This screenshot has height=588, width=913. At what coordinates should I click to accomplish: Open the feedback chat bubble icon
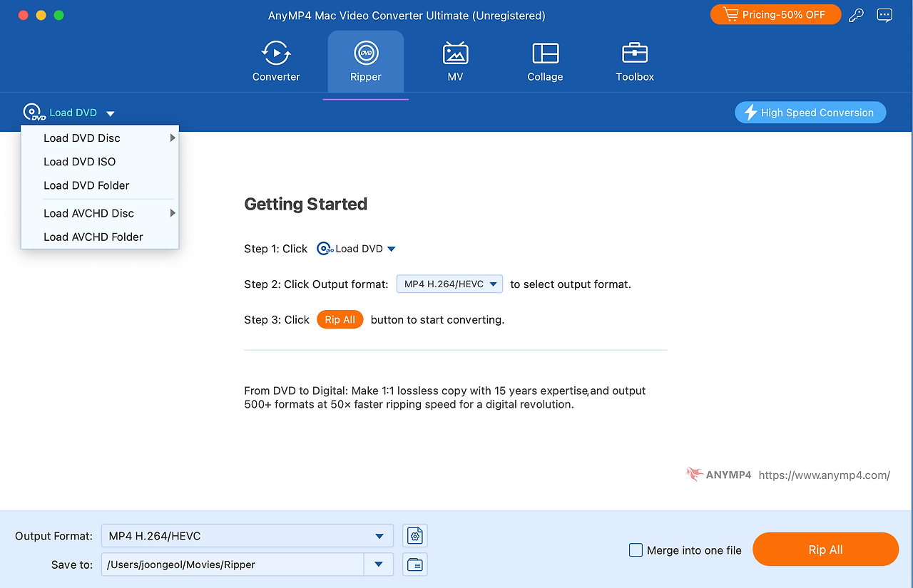point(884,14)
